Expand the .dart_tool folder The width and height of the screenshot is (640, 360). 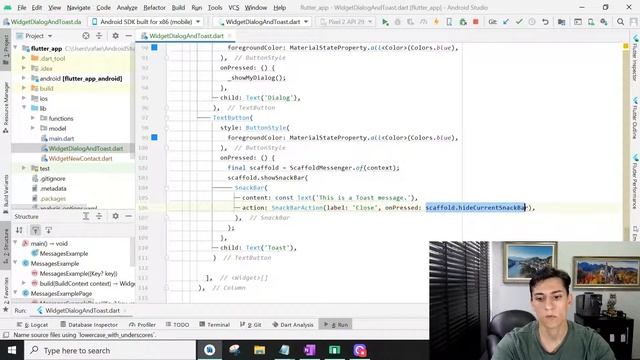(x=24, y=58)
